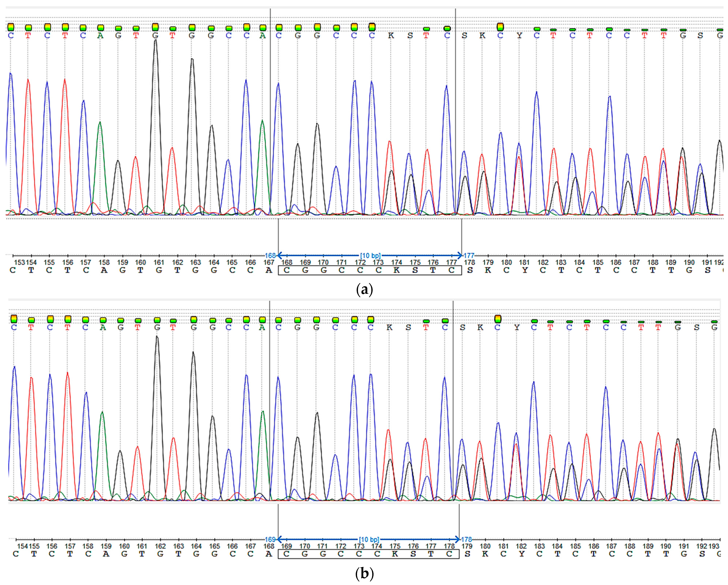Select base Y at position 181 in panel (a)

tap(524, 270)
